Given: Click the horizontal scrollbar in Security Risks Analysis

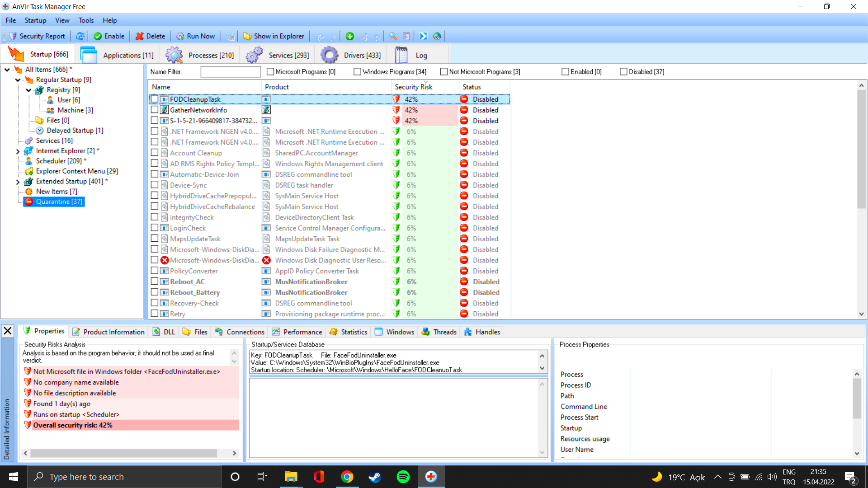Looking at the screenshot, I should tap(123, 453).
